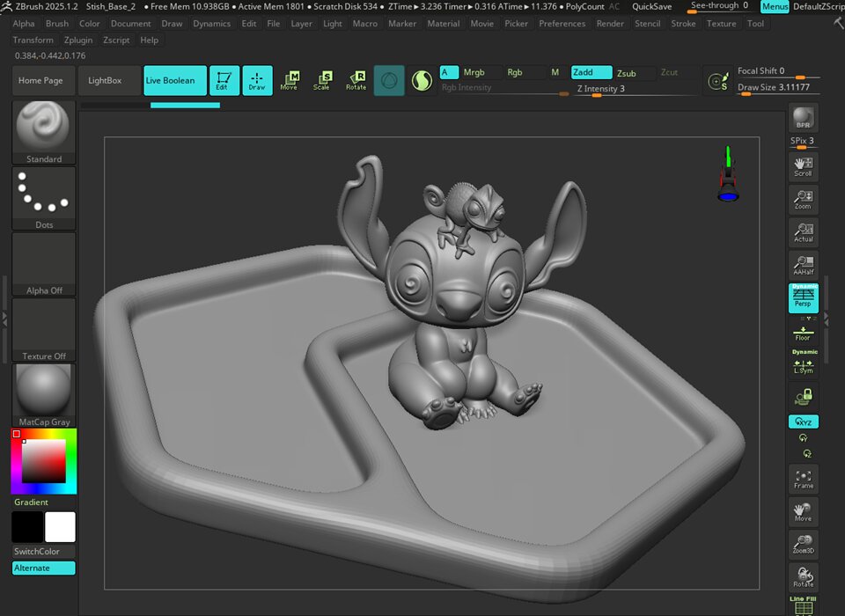Click the Move view icon on the right shelf
This screenshot has height=616, width=845.
[803, 511]
